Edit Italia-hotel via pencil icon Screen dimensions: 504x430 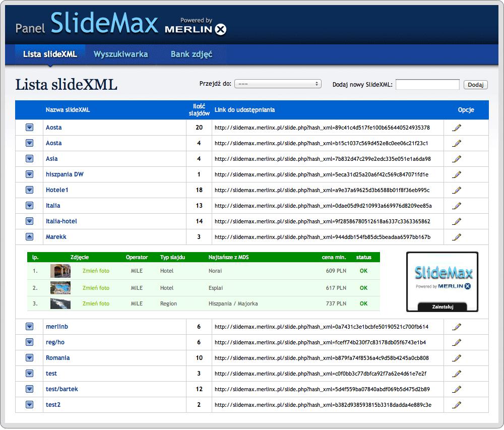(x=457, y=221)
